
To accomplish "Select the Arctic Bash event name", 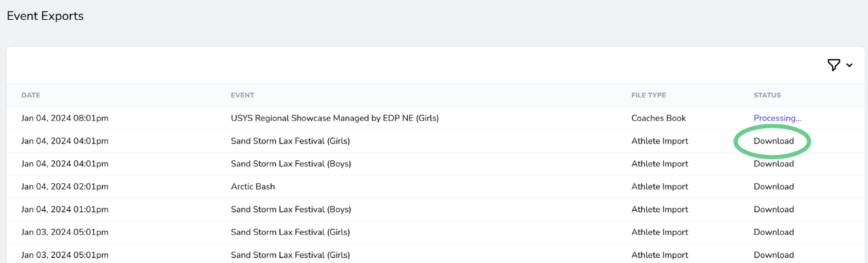I will (x=252, y=187).
